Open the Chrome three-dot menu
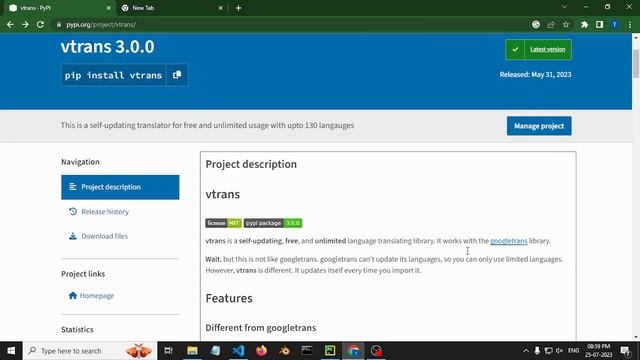 630,24
